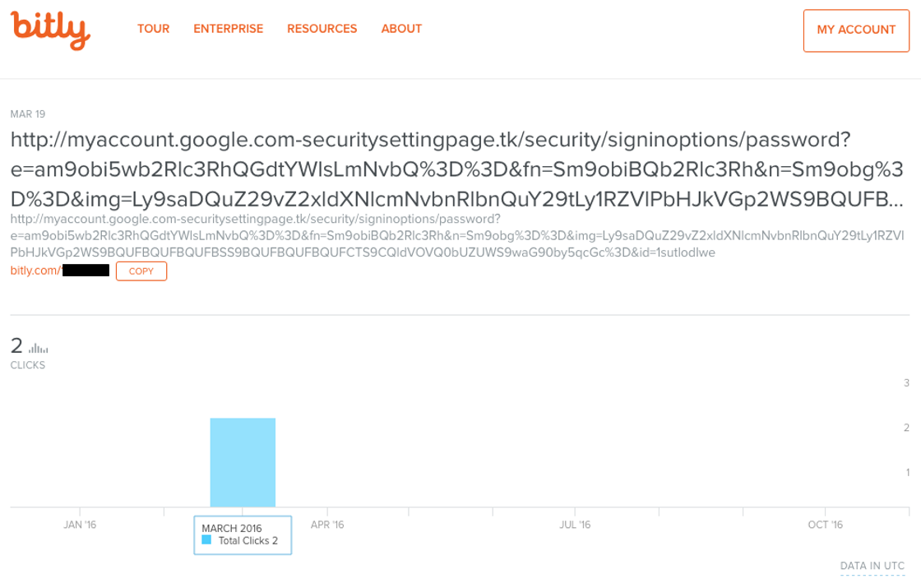Click the ABOUT navigation item

[x=401, y=28]
